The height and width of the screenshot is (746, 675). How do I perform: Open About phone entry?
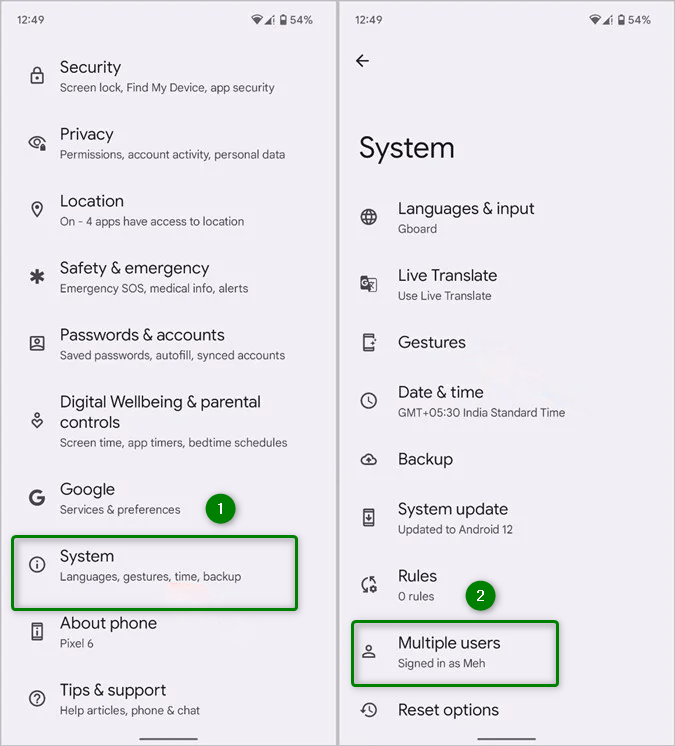tap(169, 633)
